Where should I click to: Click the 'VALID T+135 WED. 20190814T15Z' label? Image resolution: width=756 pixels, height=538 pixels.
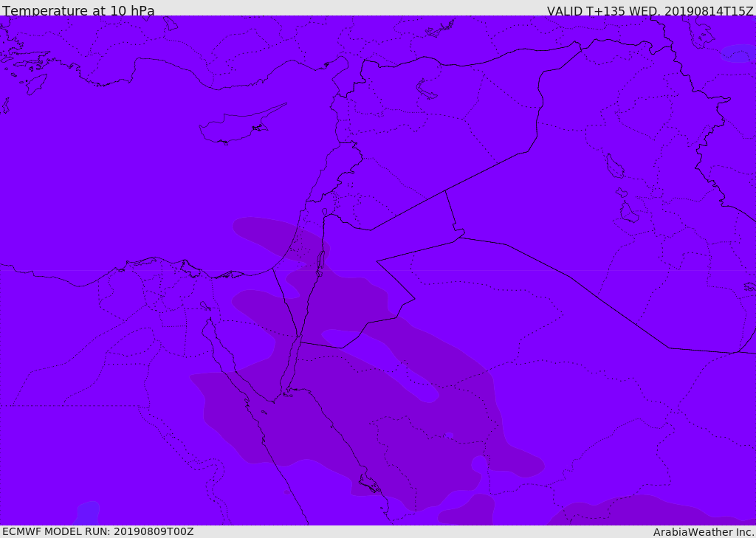(650, 11)
